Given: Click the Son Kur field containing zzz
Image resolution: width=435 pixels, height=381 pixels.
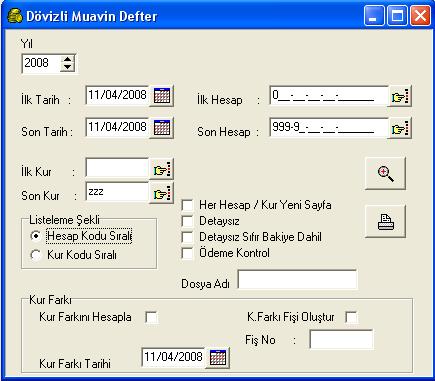Looking at the screenshot, I should [x=117, y=192].
